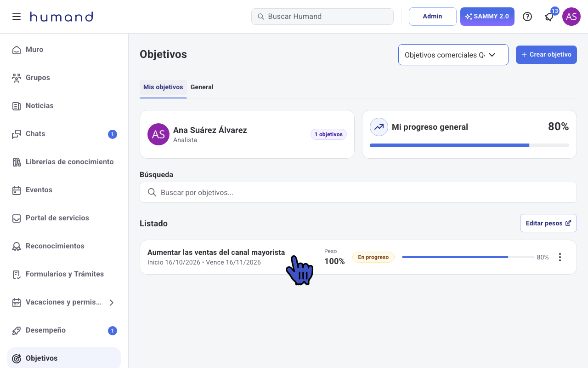Switch to the General tab

[202, 87]
